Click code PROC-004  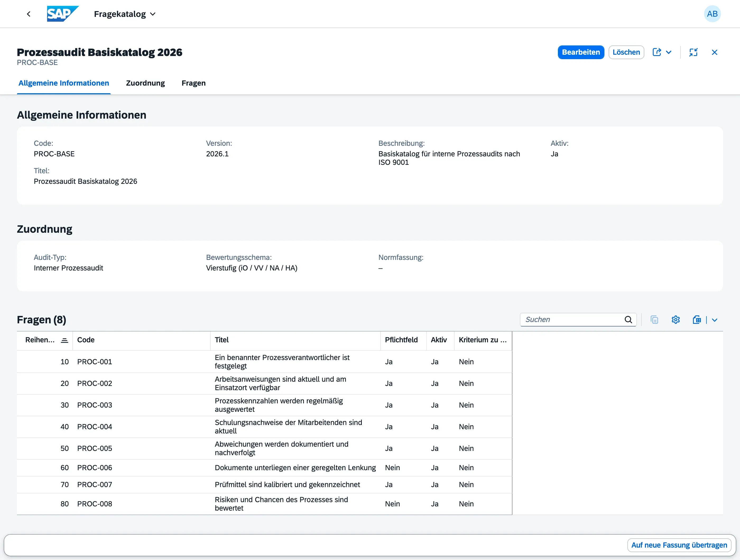(x=94, y=427)
